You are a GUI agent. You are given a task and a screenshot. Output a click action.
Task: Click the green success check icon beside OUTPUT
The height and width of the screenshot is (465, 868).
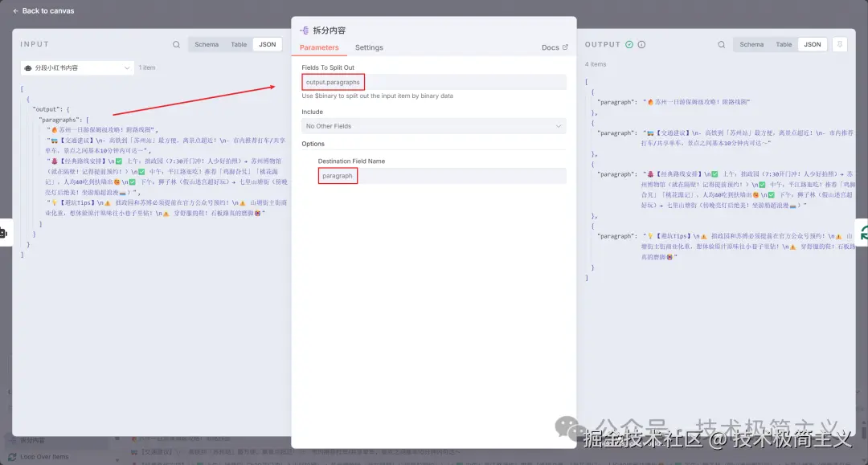[629, 45]
